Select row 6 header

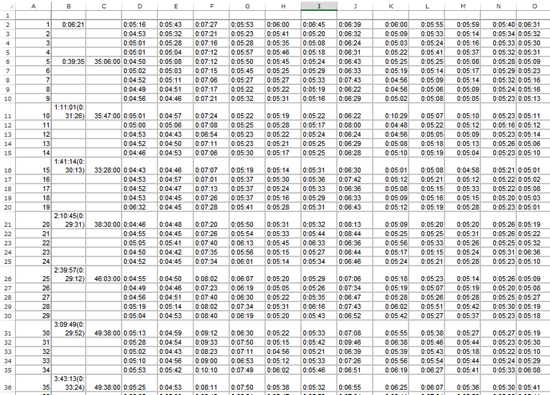click(x=8, y=62)
